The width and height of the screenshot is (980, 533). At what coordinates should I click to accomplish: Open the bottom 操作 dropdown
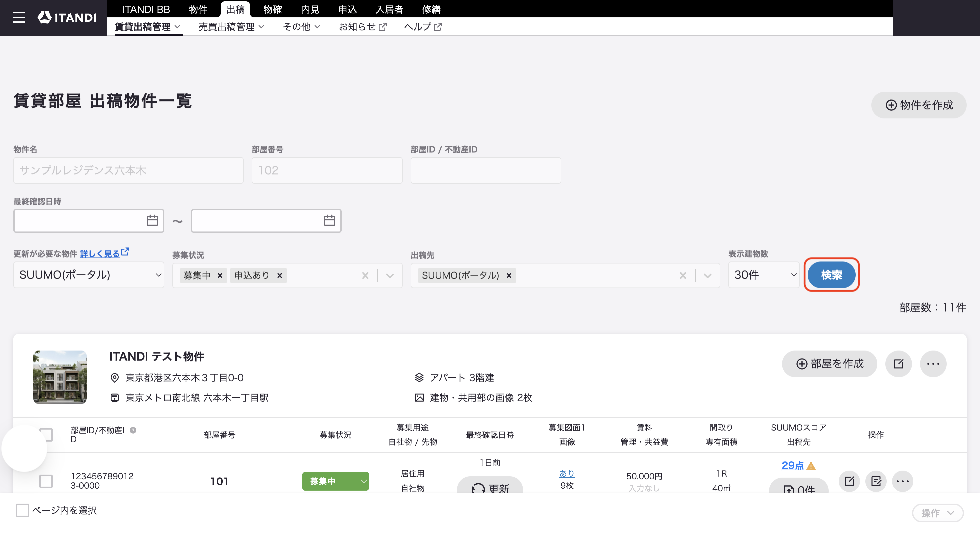[x=938, y=513]
